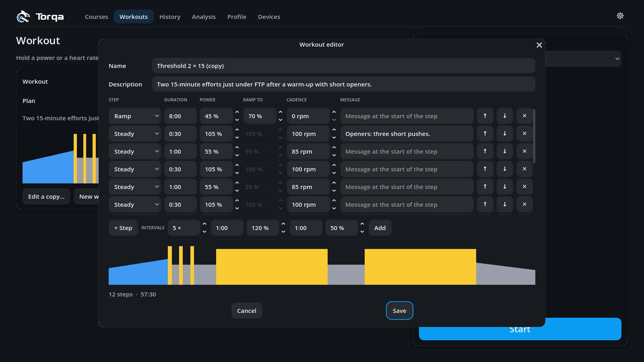Move the Openers step up

coord(485,134)
